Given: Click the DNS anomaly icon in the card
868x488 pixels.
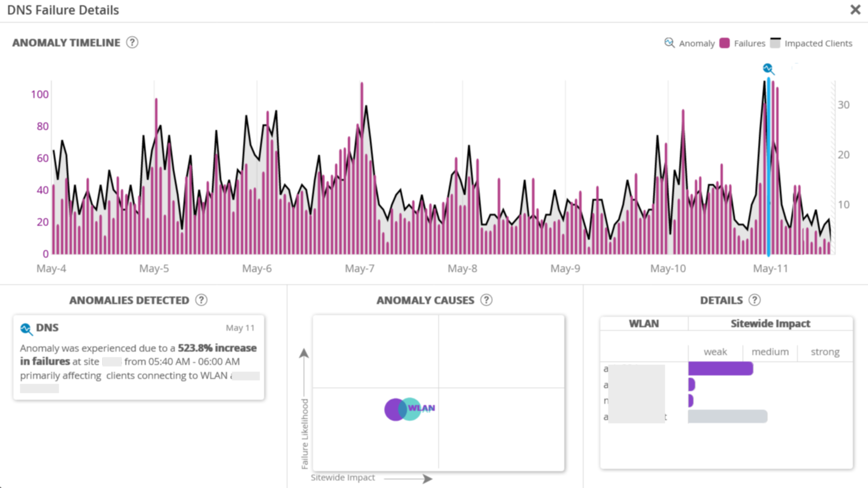Looking at the screenshot, I should (x=26, y=329).
